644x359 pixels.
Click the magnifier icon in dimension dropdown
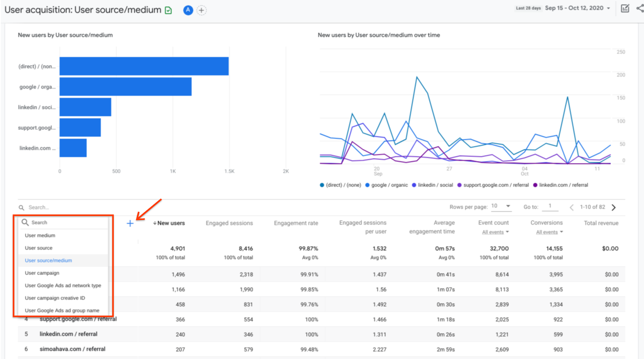(25, 222)
